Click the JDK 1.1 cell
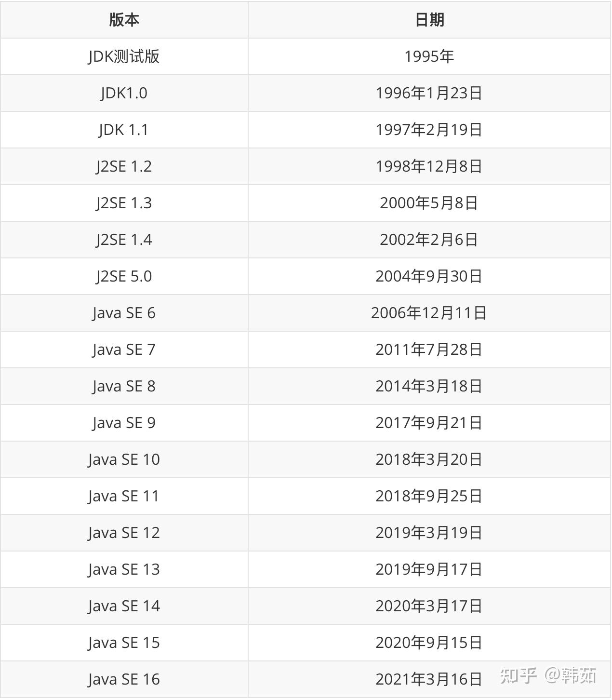The image size is (612, 700). [x=124, y=130]
